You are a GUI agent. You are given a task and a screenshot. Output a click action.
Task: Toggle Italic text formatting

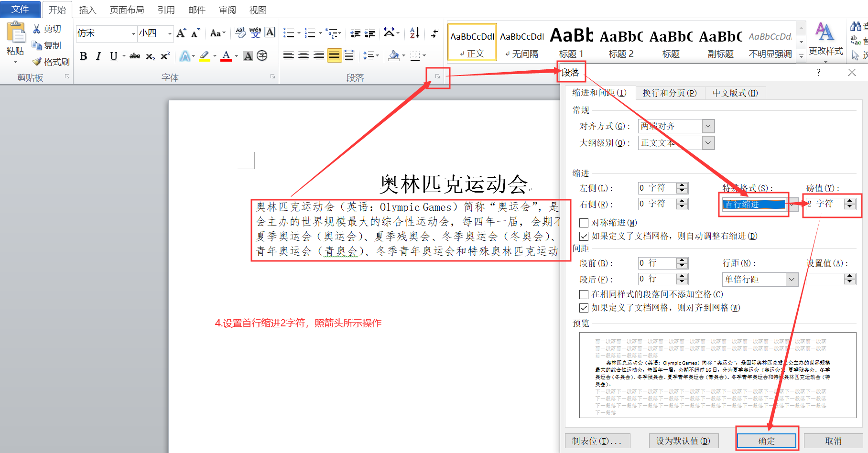98,56
